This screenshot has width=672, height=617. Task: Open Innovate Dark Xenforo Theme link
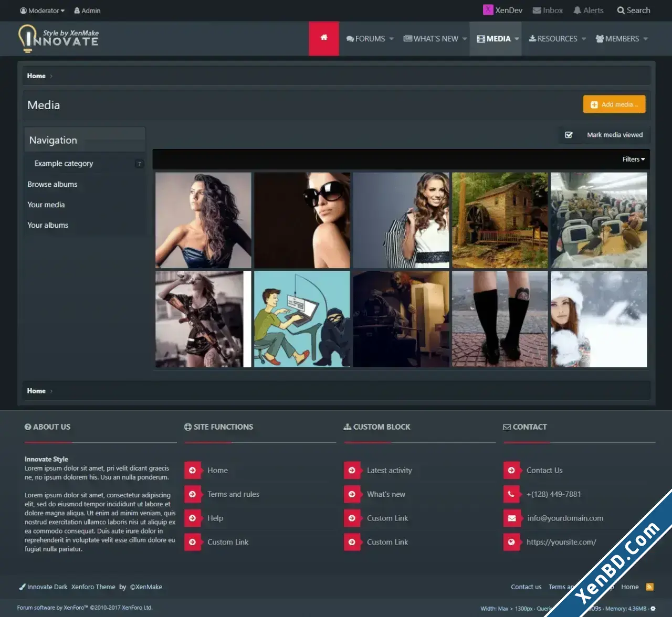(x=71, y=587)
